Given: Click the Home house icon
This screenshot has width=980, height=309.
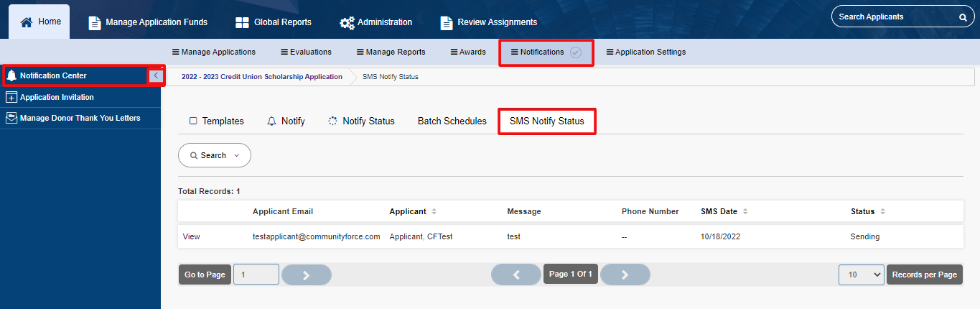Looking at the screenshot, I should (x=27, y=22).
